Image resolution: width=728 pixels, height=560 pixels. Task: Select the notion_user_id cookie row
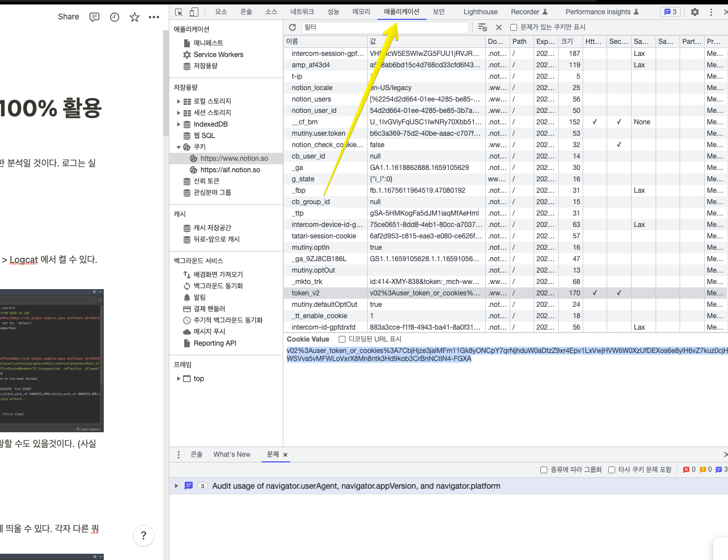coord(506,111)
